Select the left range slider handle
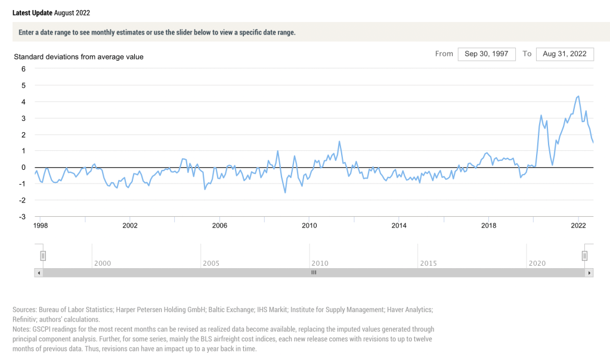This screenshot has width=610, height=364. (43, 256)
